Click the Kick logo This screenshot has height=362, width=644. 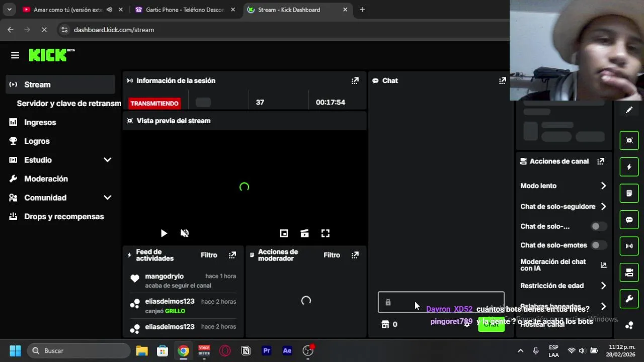coord(51,55)
